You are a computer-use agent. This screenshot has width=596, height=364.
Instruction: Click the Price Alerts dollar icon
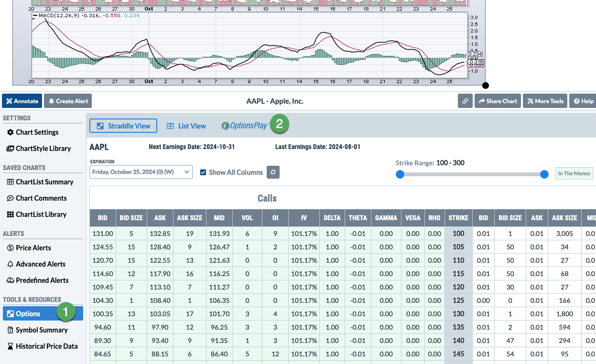pos(11,248)
